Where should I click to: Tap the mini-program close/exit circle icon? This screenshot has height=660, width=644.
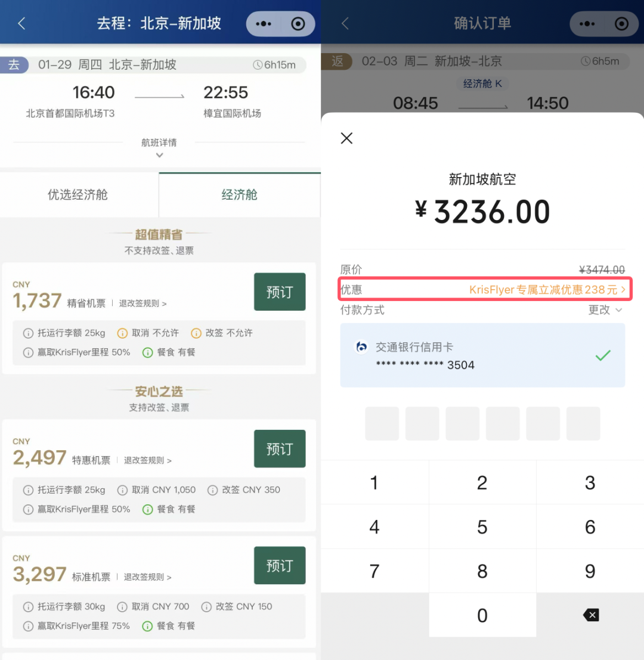(x=298, y=23)
